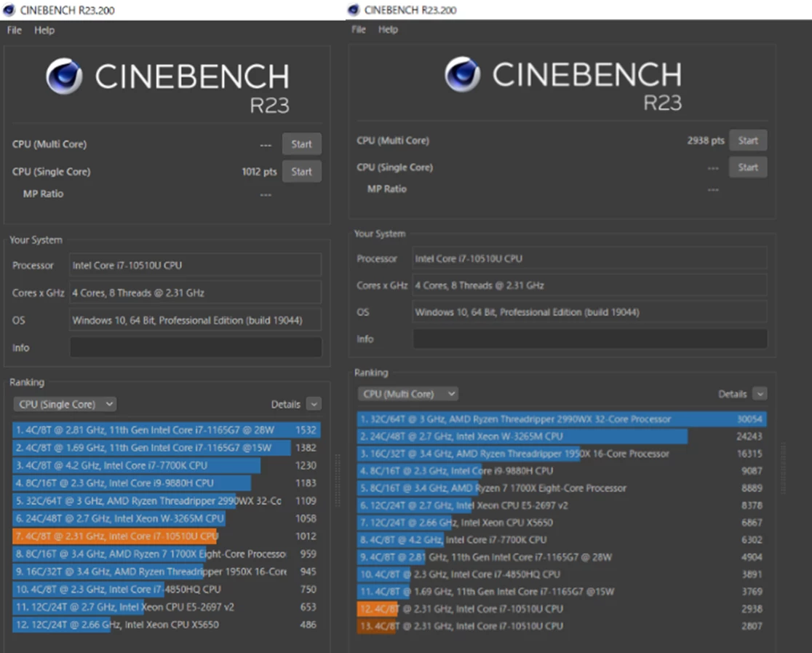Select rank 10 i7-4850HQ row, single core list
This screenshot has height=653, width=812.
click(166, 589)
